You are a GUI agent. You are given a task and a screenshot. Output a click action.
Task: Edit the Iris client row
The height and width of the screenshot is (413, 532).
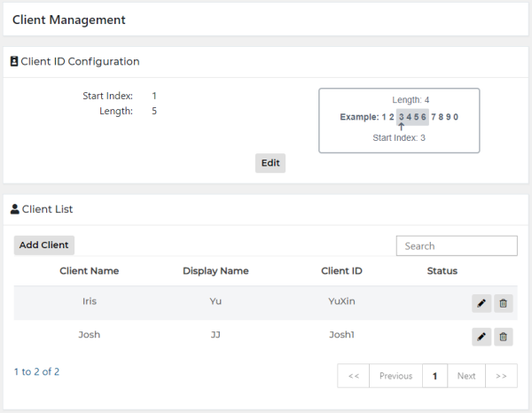[481, 303]
